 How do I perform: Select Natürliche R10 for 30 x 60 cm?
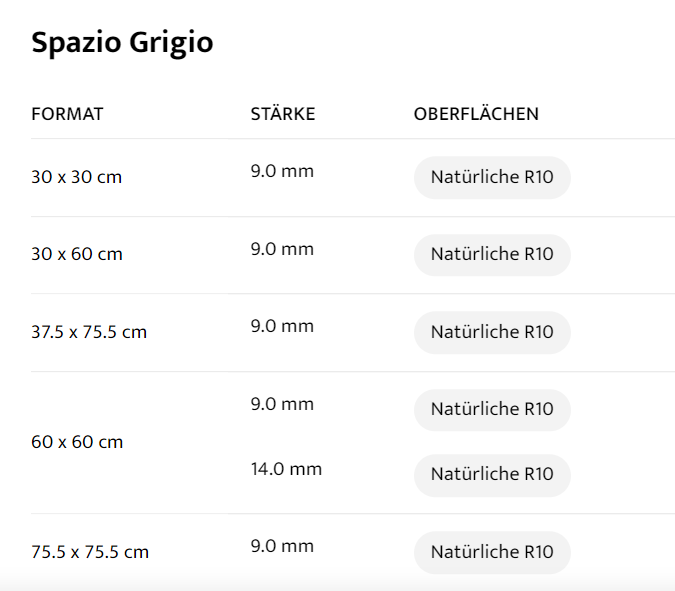492,255
